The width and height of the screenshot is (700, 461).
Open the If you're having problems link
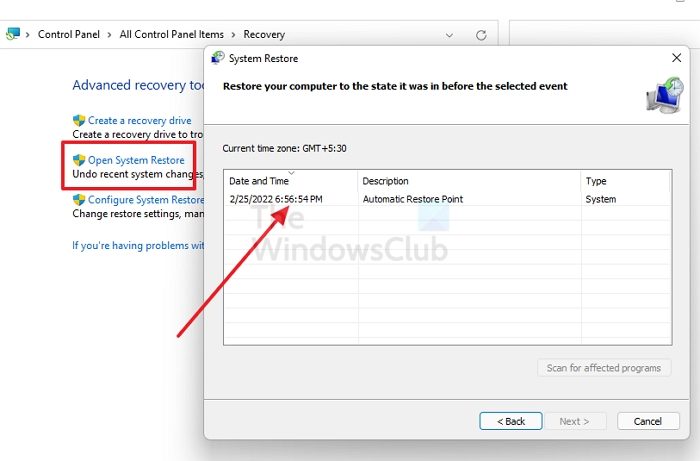pyautogui.click(x=138, y=245)
